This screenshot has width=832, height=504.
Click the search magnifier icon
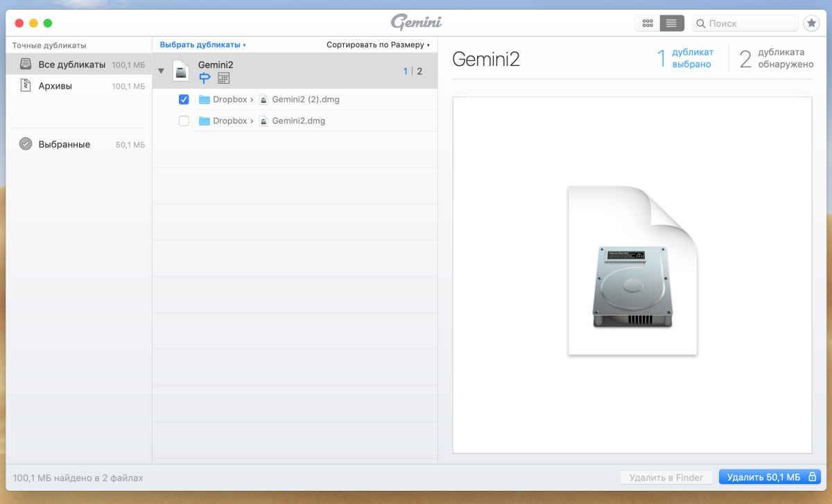[x=701, y=24]
